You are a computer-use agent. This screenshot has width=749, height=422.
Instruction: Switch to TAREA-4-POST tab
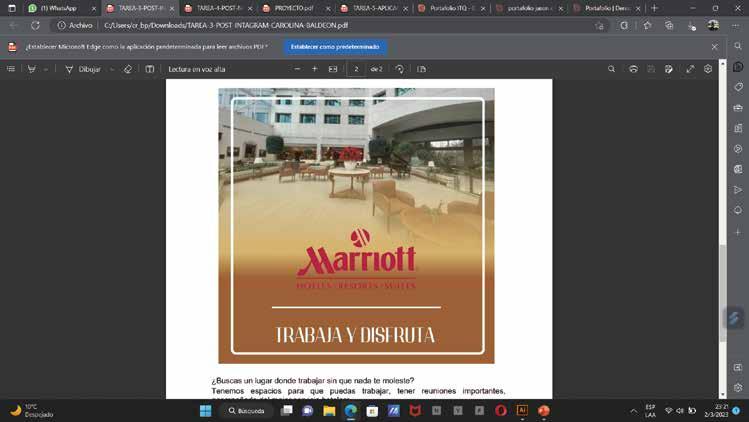[x=219, y=8]
